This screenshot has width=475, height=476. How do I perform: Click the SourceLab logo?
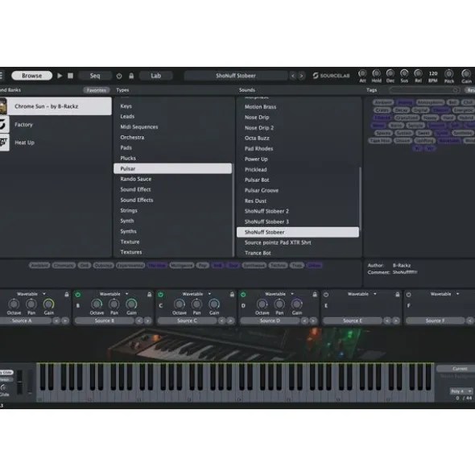331,76
